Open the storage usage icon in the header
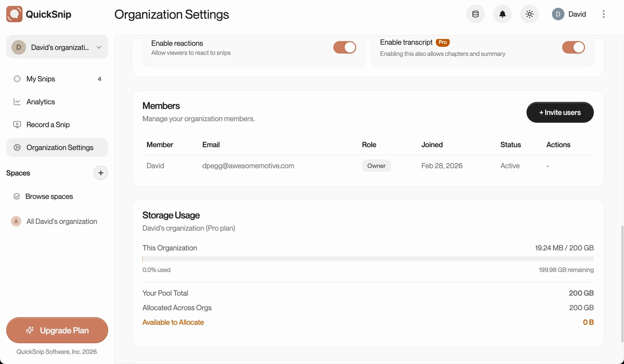 point(475,14)
